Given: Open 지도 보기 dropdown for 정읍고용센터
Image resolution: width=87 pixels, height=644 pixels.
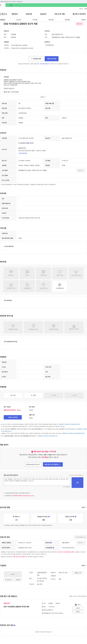Looking at the screenshot, I should tap(81, 543).
